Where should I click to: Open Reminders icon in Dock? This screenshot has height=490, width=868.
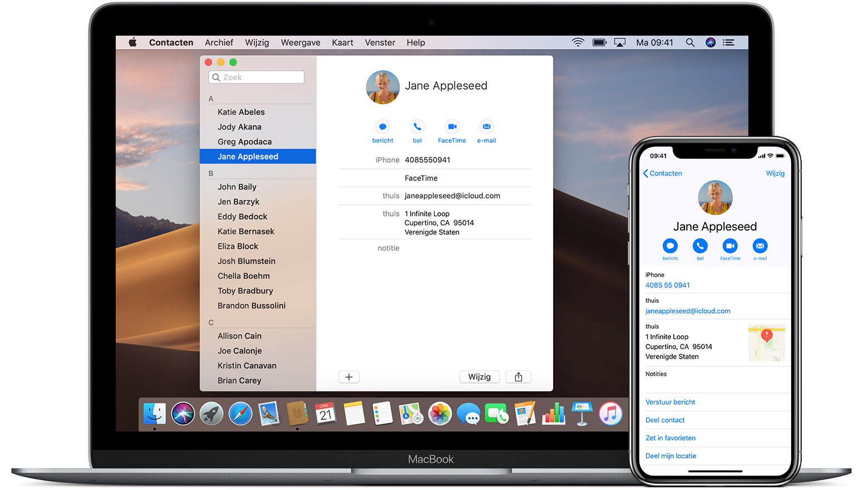(383, 414)
